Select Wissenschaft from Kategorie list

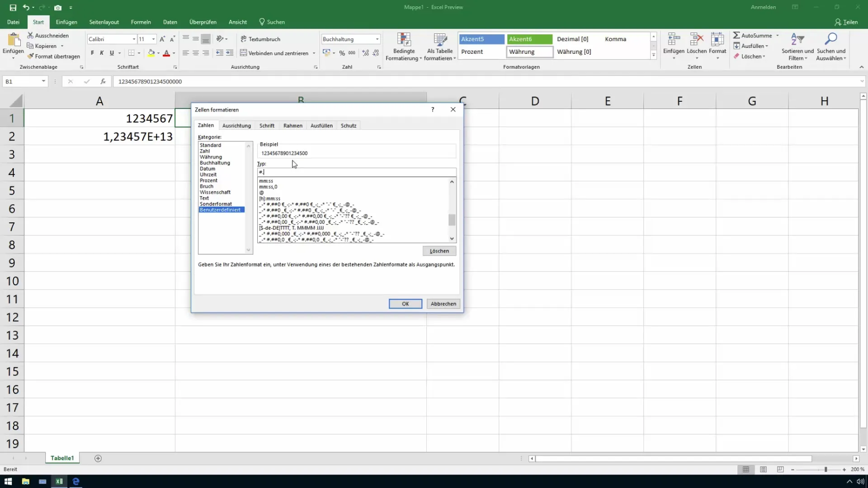[x=215, y=192]
